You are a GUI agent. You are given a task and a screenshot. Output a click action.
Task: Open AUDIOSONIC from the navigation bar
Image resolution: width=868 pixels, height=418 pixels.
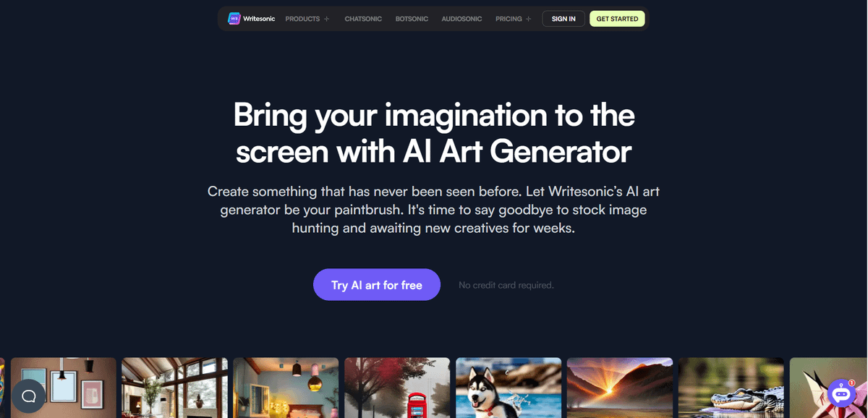click(x=461, y=19)
